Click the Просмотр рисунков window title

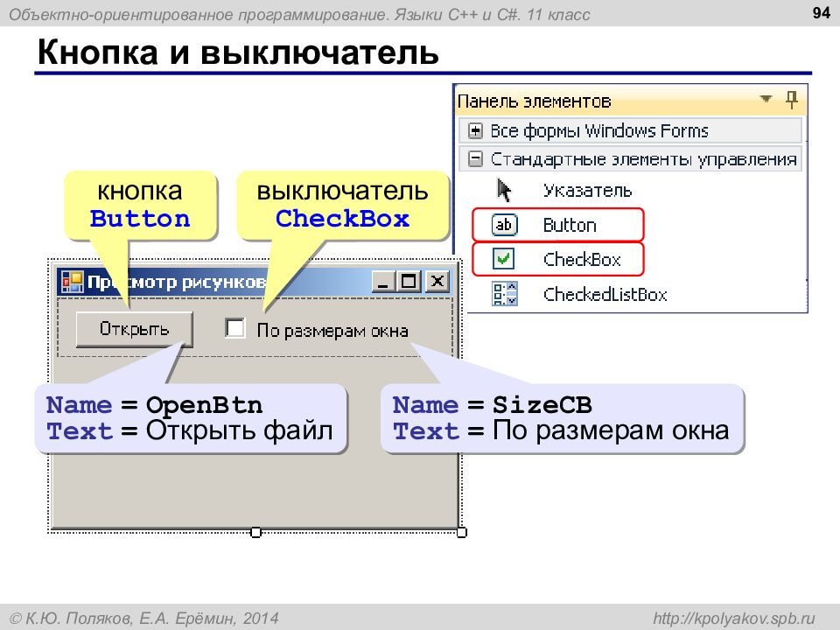coord(177,282)
